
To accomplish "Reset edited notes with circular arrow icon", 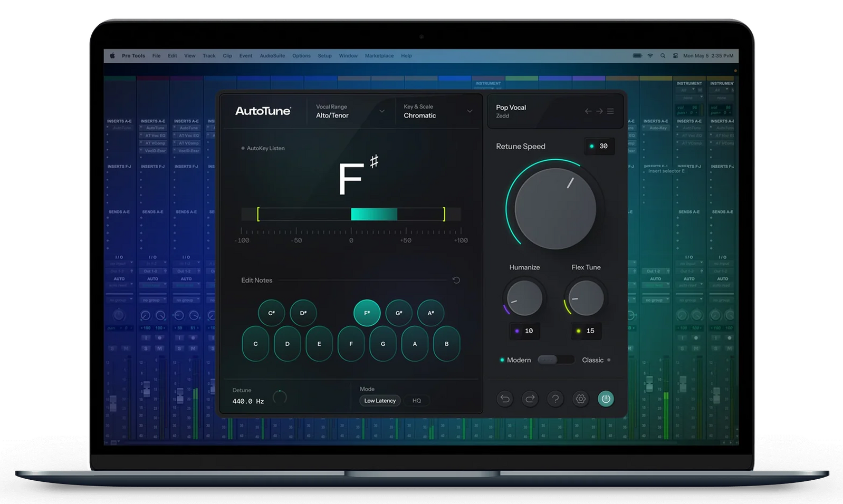I will [456, 280].
